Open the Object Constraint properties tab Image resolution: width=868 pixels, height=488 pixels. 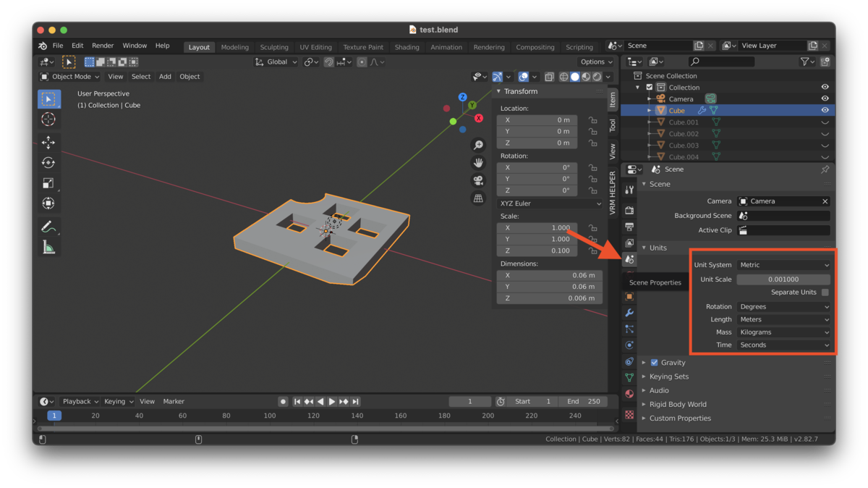629,361
